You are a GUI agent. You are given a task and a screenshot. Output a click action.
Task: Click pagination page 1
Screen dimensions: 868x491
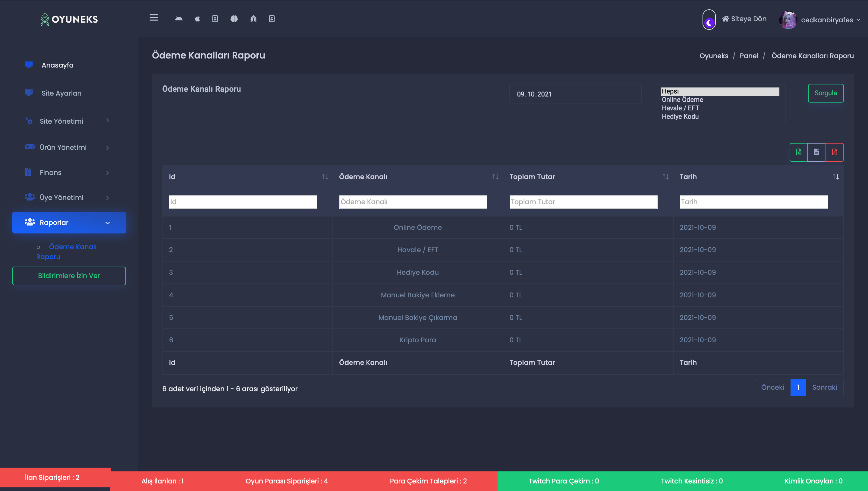798,388
